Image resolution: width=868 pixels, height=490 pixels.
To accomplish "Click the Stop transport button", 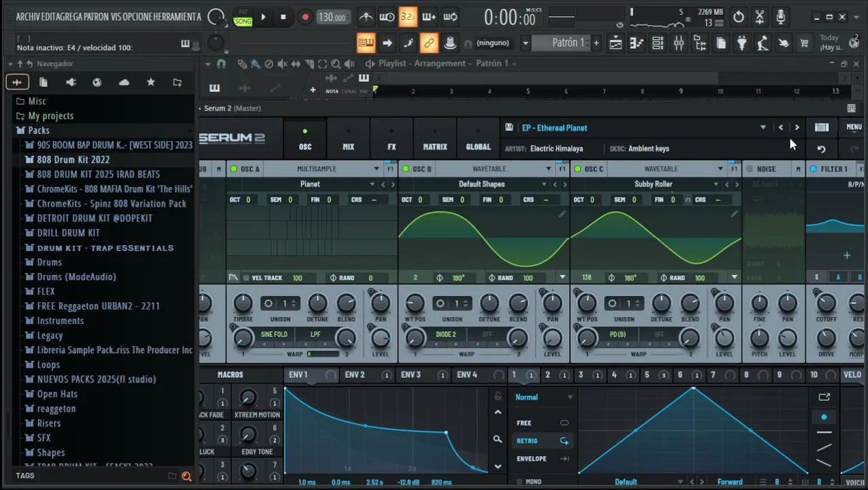I will (x=283, y=17).
